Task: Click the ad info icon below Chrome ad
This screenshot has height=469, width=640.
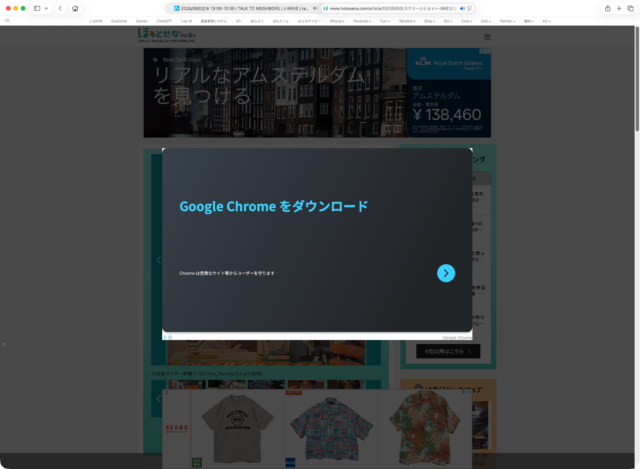Action: point(165,337)
